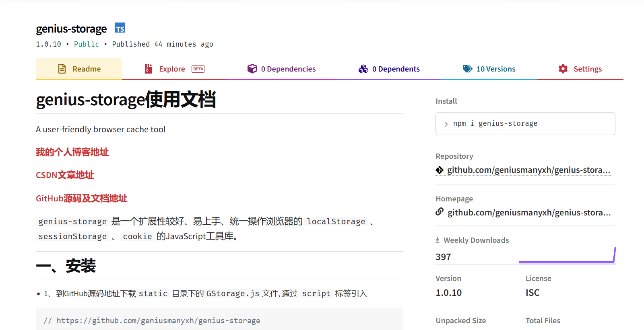Open the 我的个人博客地址 link
This screenshot has height=330, width=644.
tap(72, 152)
